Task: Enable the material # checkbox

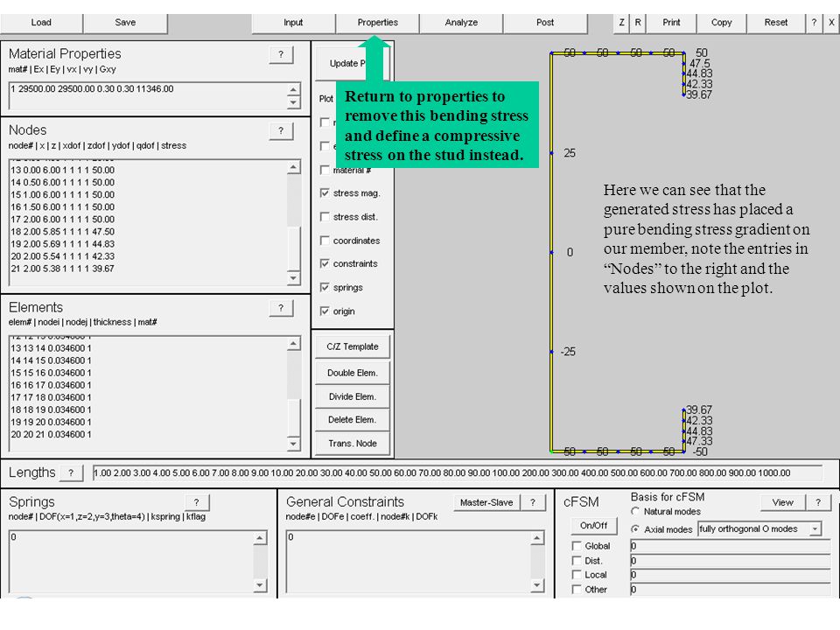Action: click(x=325, y=171)
